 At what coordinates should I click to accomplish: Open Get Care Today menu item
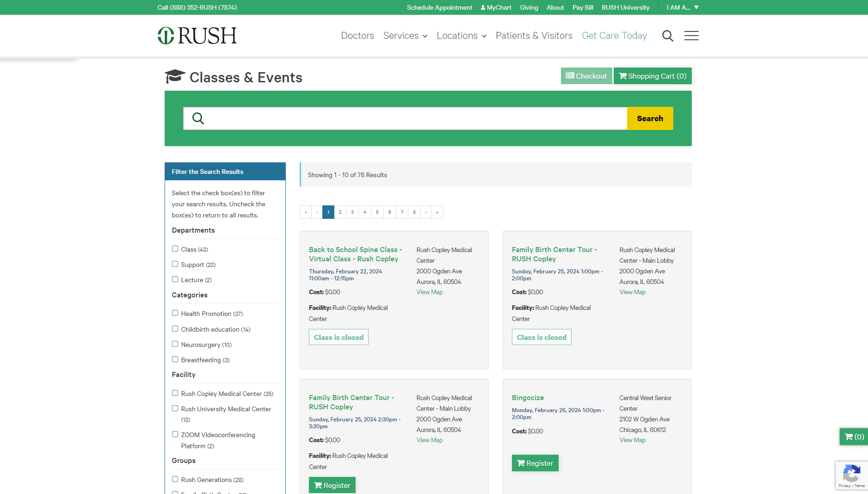tap(614, 36)
